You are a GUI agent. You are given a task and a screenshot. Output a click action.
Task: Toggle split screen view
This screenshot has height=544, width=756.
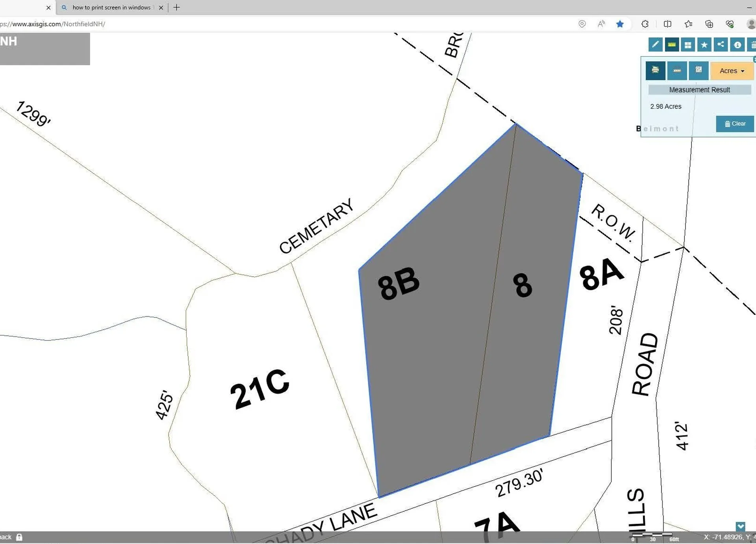(667, 24)
